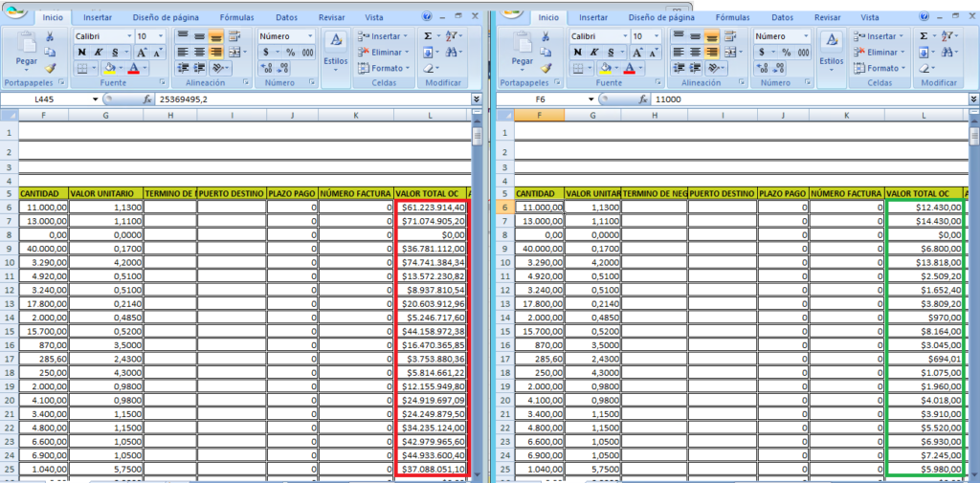Click percent style icon in right window
Viewport: 980px width, 483px height.
[786, 52]
